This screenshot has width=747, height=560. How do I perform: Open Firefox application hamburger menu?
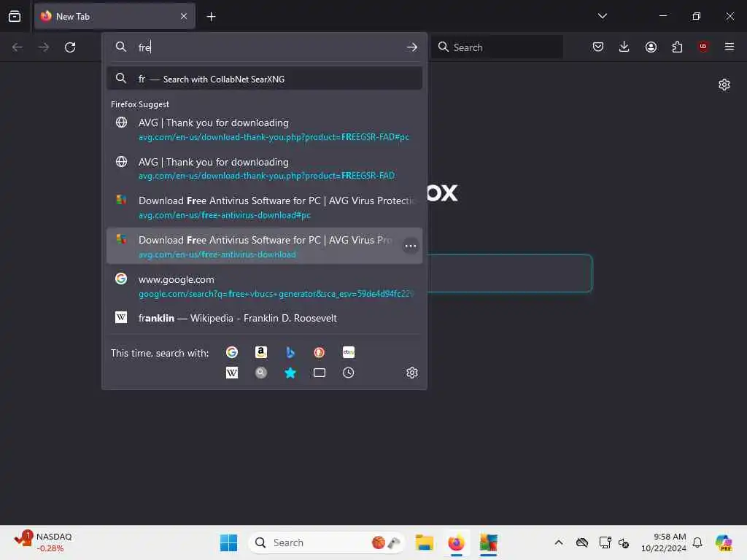tap(729, 47)
